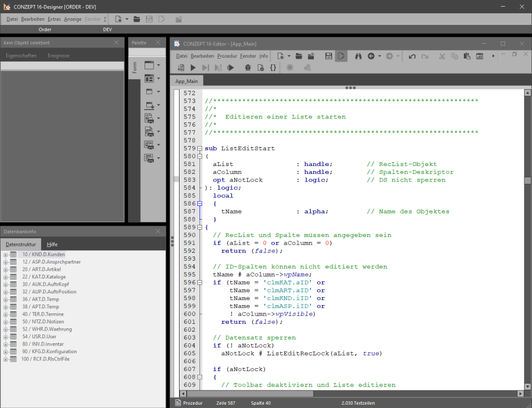The width and height of the screenshot is (532, 408).
Task: Click the new procedure icon in editor toolbar
Action: click(x=280, y=56)
